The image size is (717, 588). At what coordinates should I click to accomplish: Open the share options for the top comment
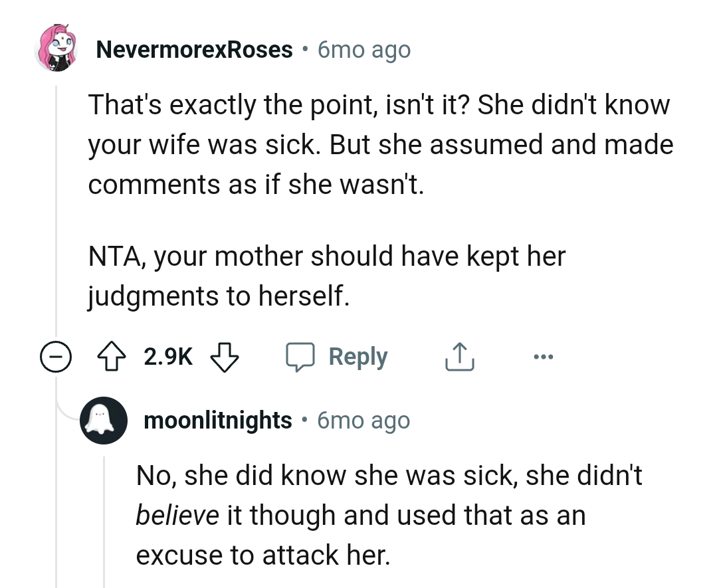[x=459, y=356]
